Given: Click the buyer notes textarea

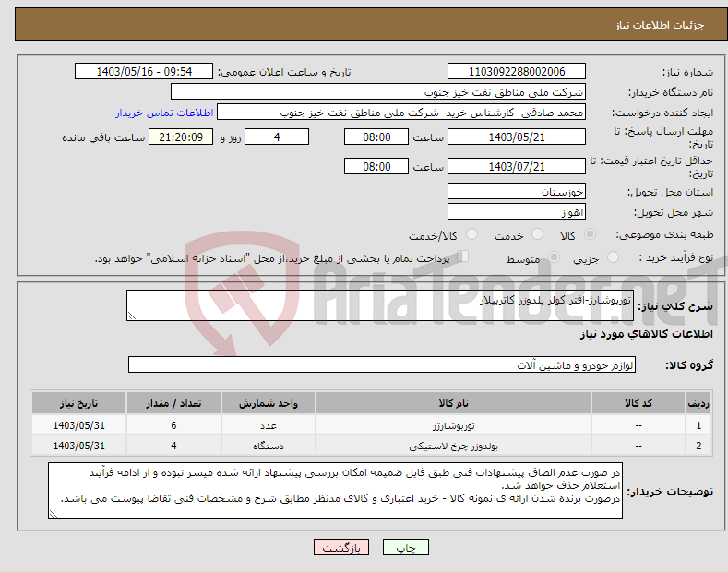Looking at the screenshot, I should pos(335,491).
